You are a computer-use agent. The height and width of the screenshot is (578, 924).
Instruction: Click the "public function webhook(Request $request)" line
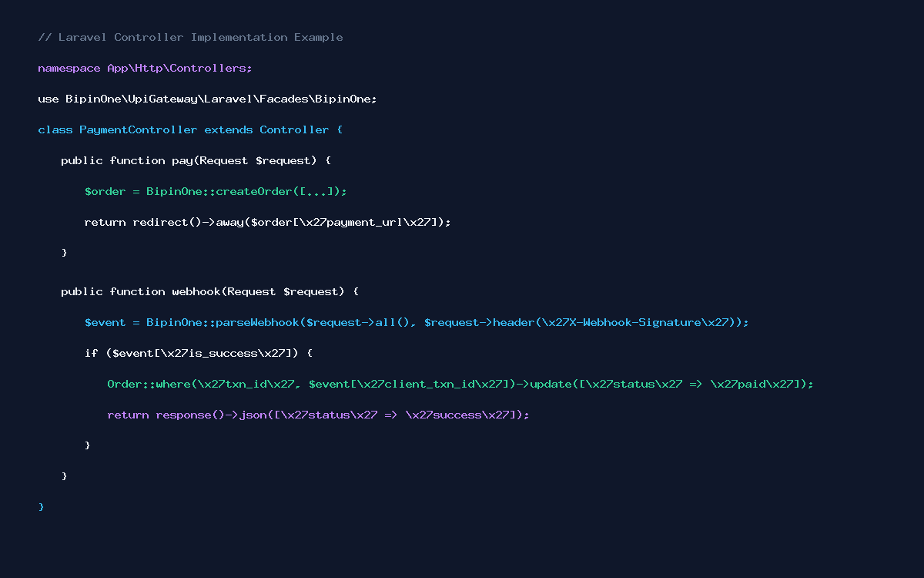coord(210,291)
